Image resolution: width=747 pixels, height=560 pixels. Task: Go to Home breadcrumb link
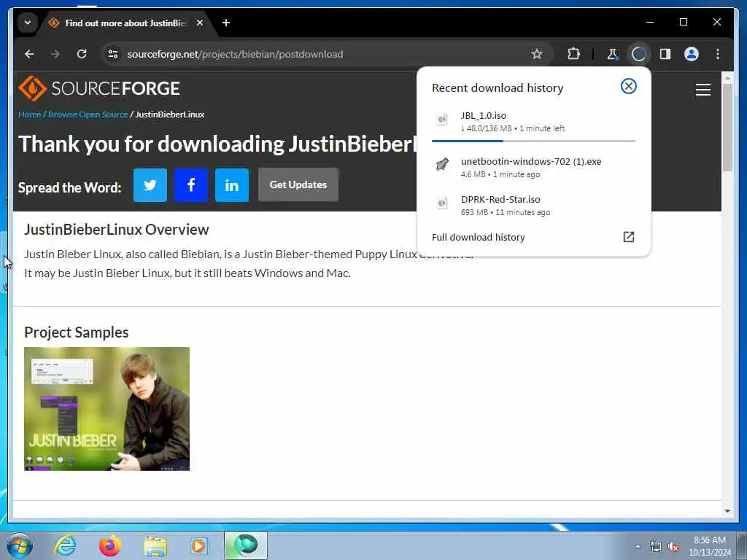pyautogui.click(x=29, y=114)
